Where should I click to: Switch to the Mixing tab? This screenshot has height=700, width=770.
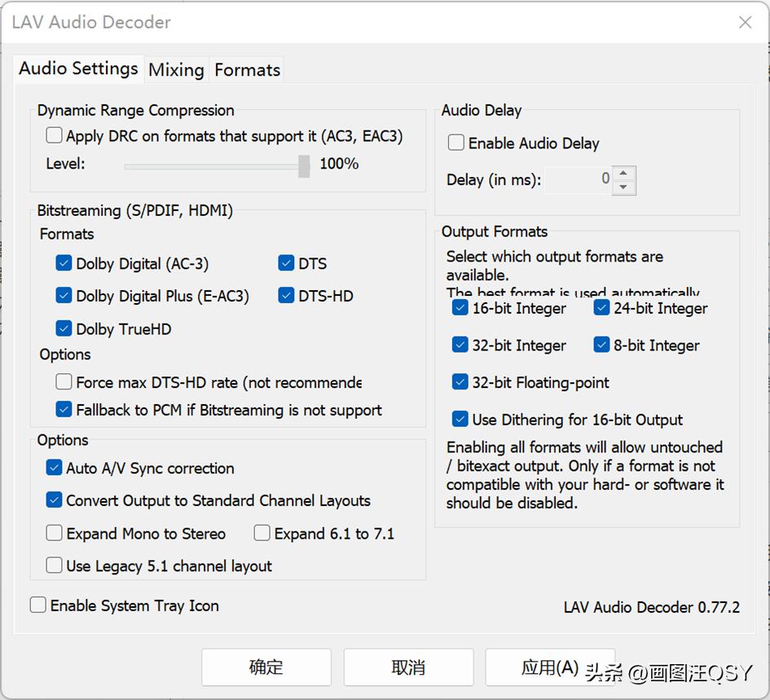coord(176,70)
